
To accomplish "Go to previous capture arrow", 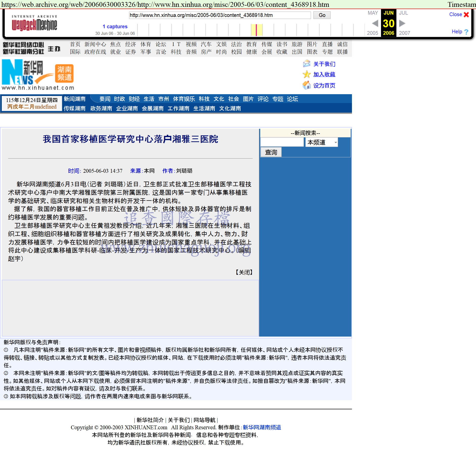I will pos(375,23).
